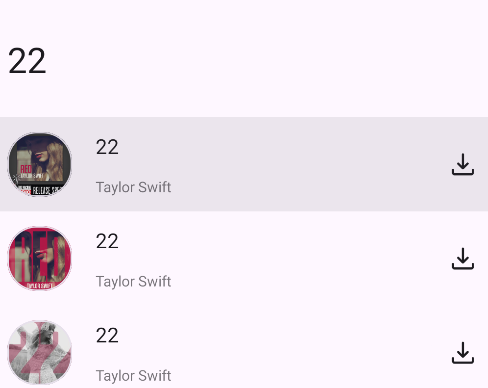The width and height of the screenshot is (488, 388).
Task: Open the dark RED release album thumbnail
Action: coord(40,164)
